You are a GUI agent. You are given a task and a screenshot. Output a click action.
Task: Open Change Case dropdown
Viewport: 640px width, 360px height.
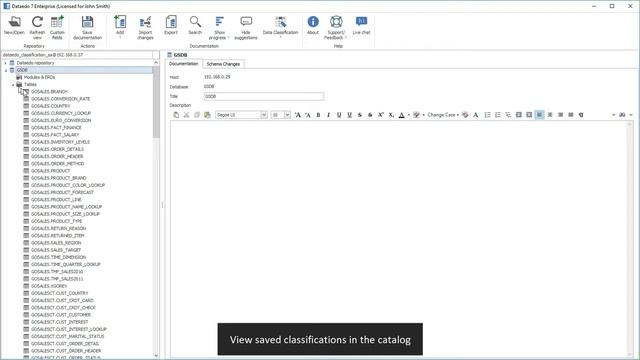point(443,115)
